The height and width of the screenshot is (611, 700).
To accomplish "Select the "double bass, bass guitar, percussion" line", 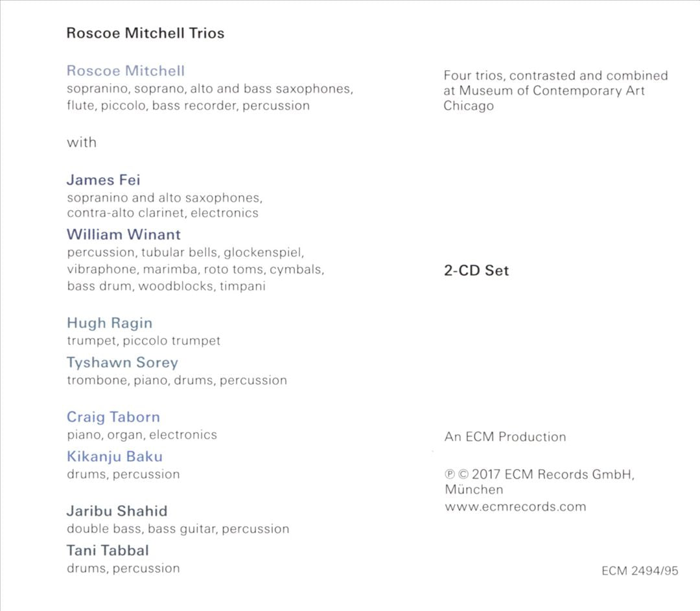I will click(178, 529).
